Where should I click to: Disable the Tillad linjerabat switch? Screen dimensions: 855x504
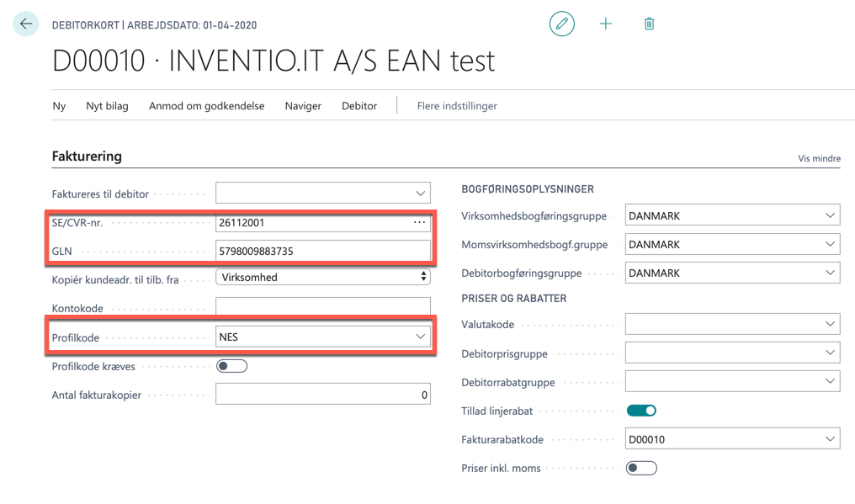(641, 411)
